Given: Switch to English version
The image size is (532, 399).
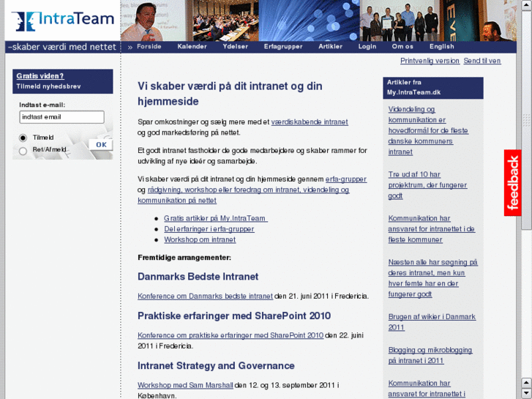Looking at the screenshot, I should pyautogui.click(x=442, y=47).
